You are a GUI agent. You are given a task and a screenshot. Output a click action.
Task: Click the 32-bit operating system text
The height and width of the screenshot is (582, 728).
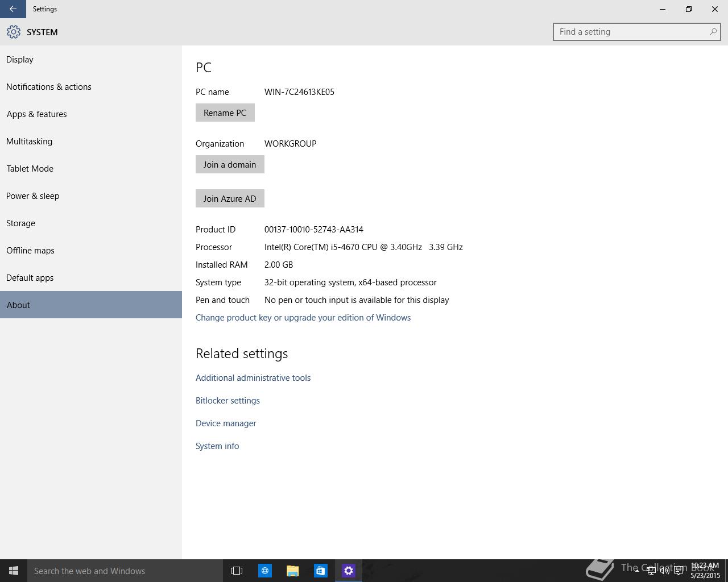(350, 282)
